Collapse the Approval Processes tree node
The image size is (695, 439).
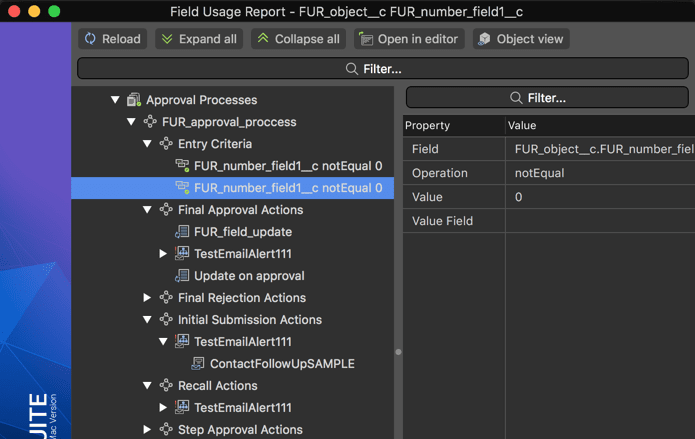point(115,100)
